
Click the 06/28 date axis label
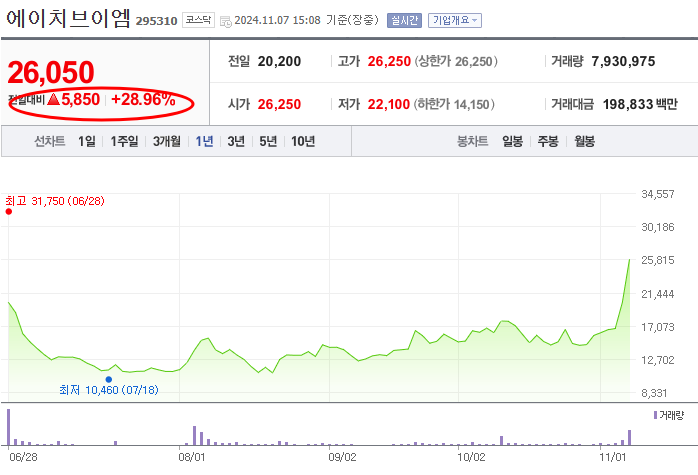click(x=23, y=457)
